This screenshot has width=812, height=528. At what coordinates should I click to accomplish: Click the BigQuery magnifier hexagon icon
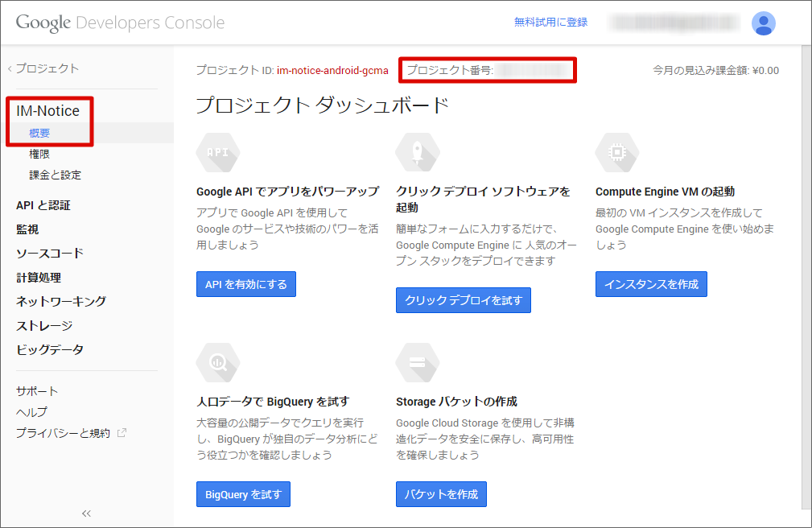point(218,363)
